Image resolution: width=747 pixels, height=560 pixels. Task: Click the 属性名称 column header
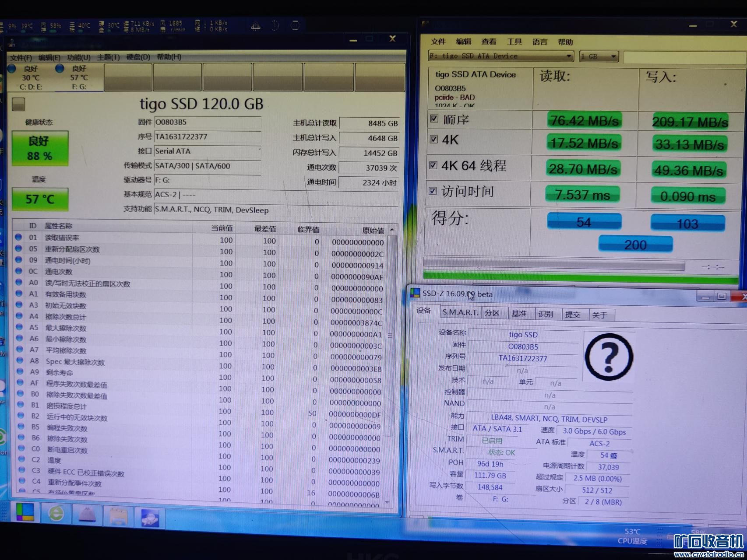coord(58,226)
